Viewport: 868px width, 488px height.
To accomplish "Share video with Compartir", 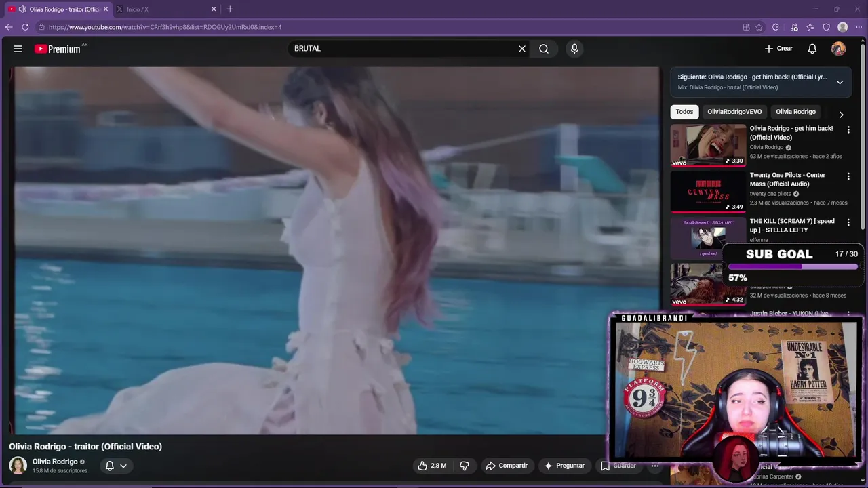I will [x=507, y=466].
